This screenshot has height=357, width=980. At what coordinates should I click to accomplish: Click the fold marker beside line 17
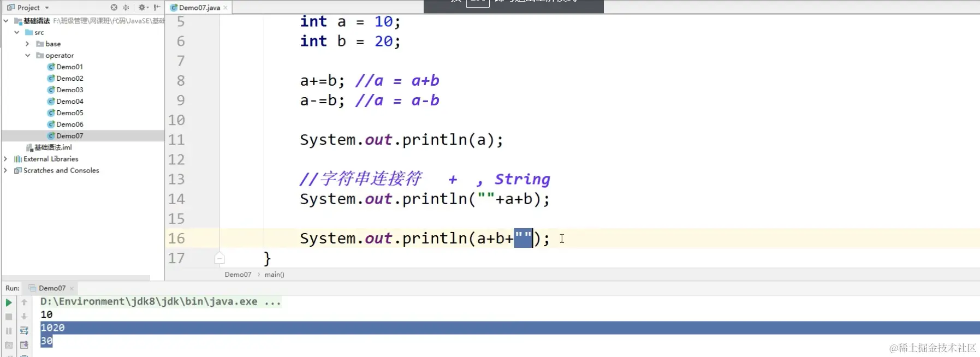tap(219, 258)
